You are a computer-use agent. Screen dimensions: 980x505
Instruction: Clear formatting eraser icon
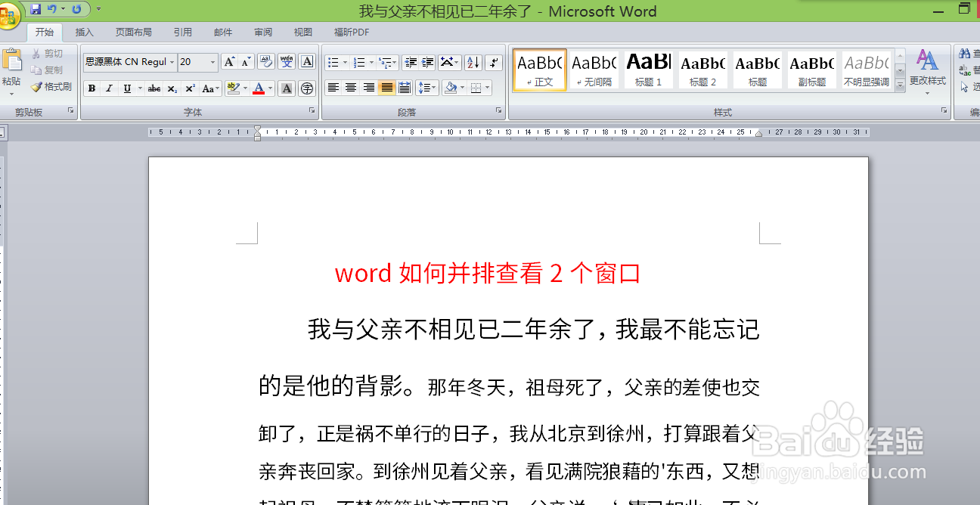266,62
